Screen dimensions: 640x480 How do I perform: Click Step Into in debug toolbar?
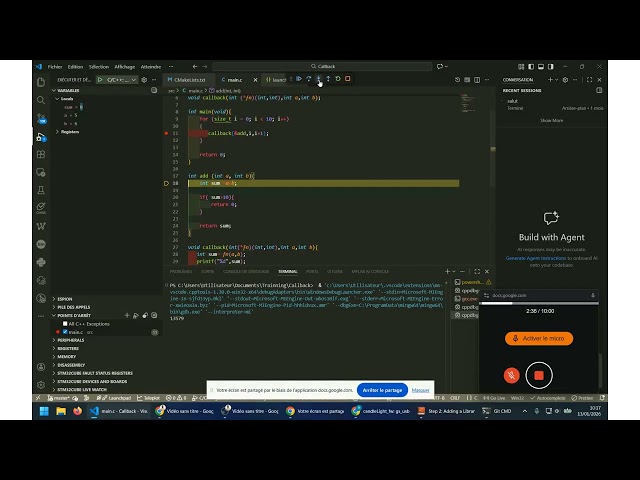tap(318, 79)
